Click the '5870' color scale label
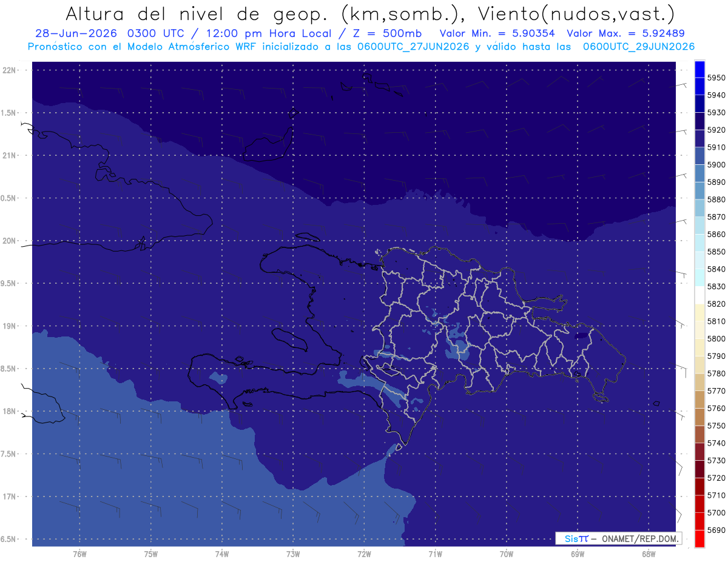This screenshot has height=562, width=728. (716, 217)
